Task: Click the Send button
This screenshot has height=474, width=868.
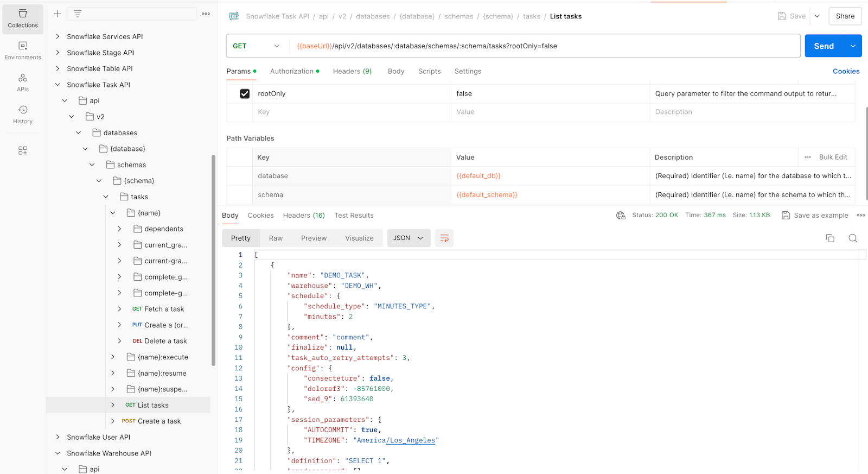Action: point(824,46)
